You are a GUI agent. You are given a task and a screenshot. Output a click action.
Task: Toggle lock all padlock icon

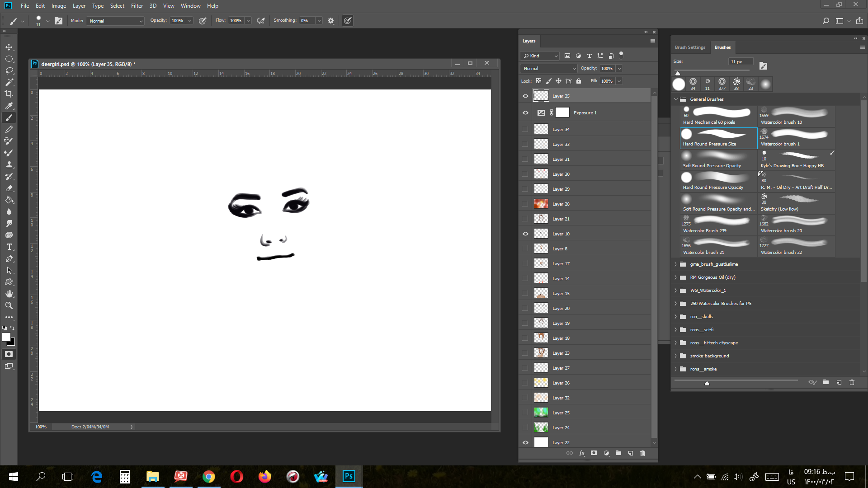[579, 81]
